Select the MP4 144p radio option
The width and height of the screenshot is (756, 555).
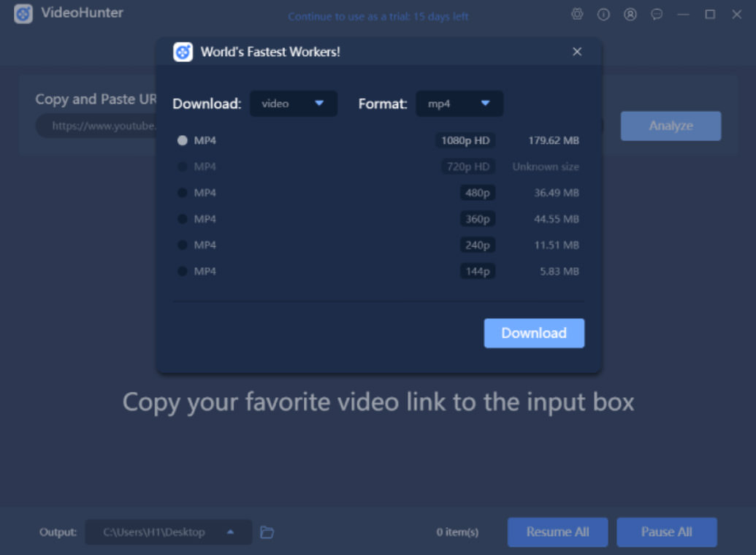pyautogui.click(x=183, y=271)
